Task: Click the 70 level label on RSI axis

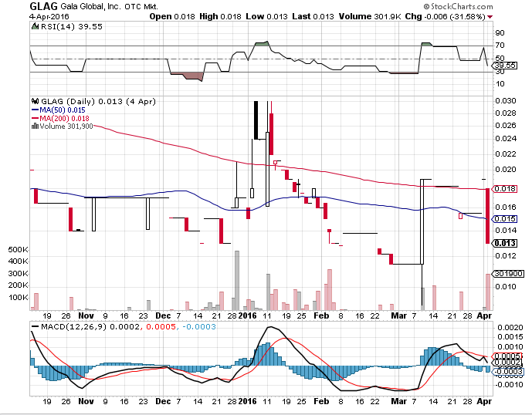Action: coord(500,46)
